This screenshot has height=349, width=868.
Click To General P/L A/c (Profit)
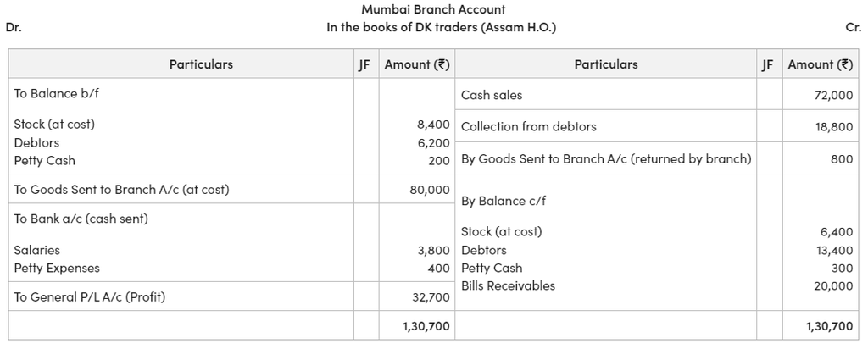(x=90, y=296)
